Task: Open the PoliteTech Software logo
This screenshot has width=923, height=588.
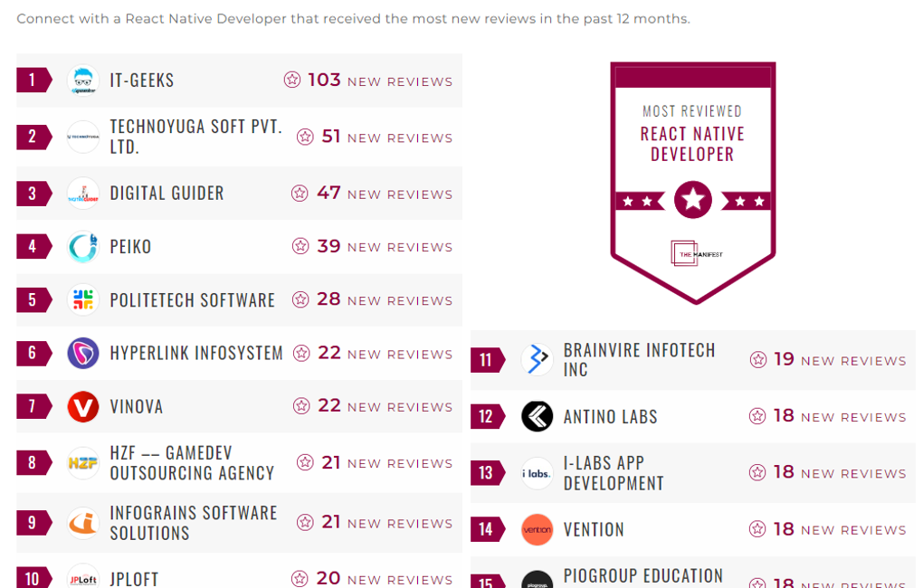Action: pos(83,300)
